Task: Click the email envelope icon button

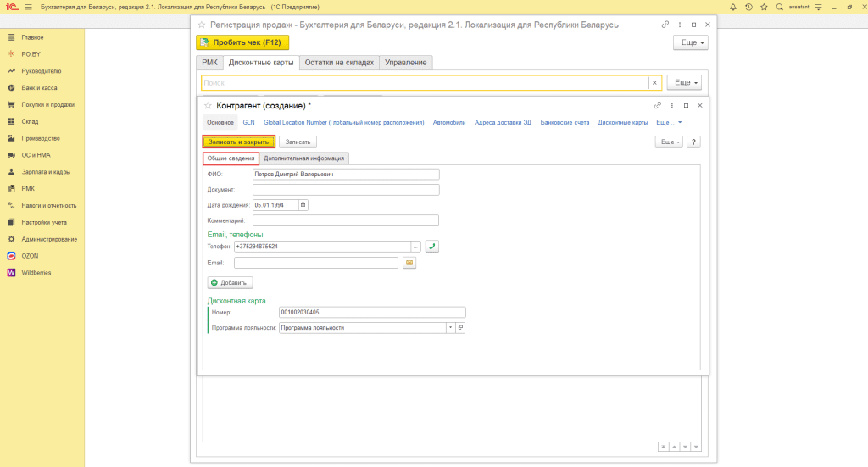Action: [409, 263]
